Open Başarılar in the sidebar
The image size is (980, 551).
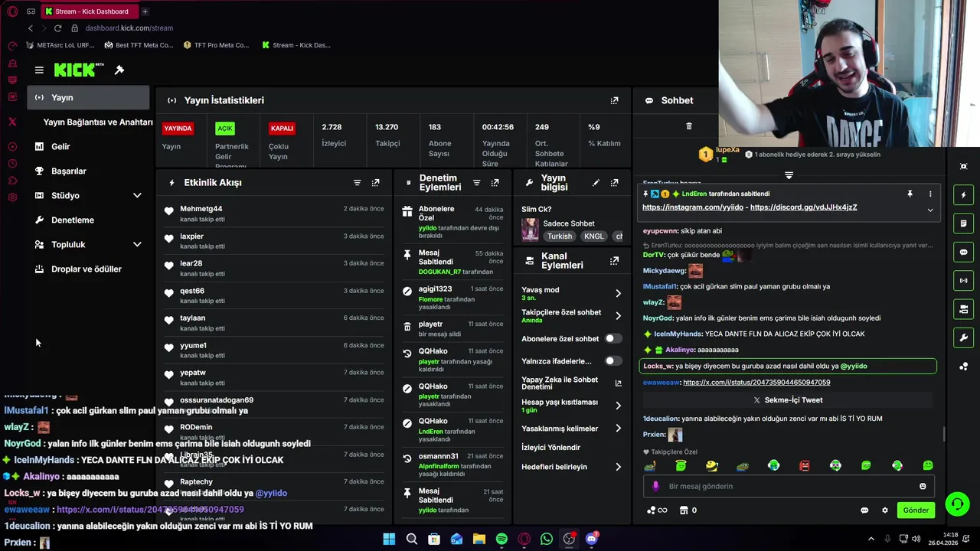(x=68, y=171)
